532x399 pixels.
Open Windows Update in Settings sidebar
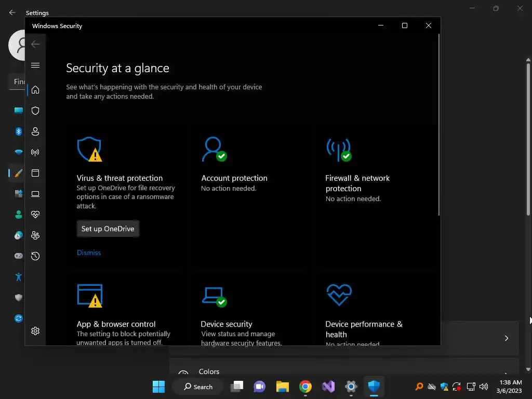point(18,318)
